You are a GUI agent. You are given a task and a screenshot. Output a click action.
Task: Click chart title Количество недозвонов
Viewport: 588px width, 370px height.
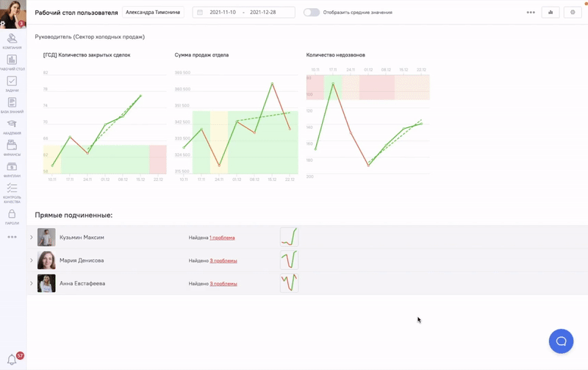(336, 54)
